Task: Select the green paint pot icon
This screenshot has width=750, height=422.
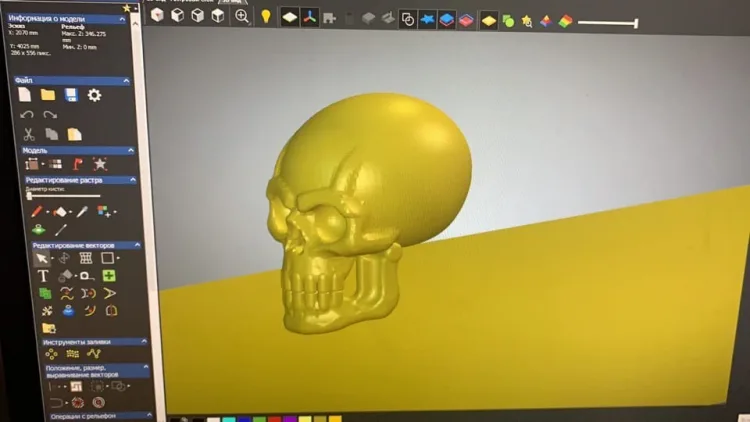Action: point(38,230)
